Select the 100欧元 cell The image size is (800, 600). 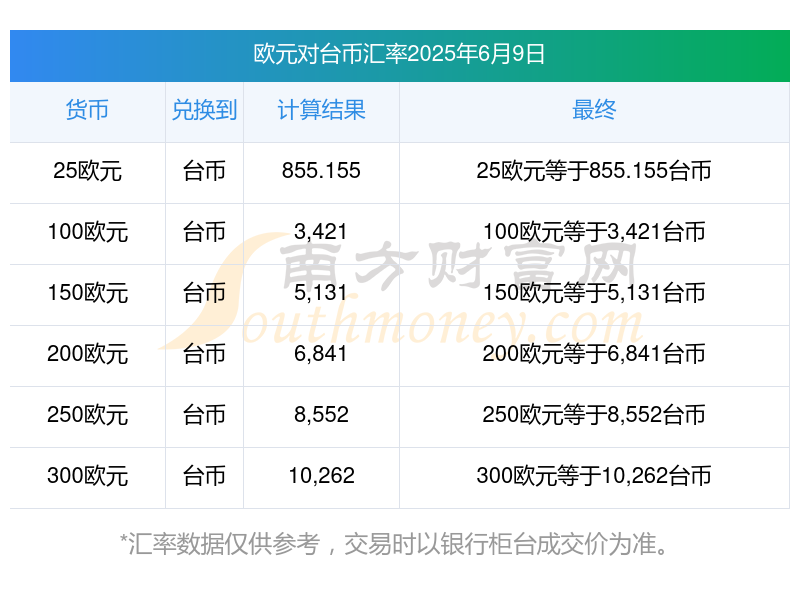coord(87,232)
